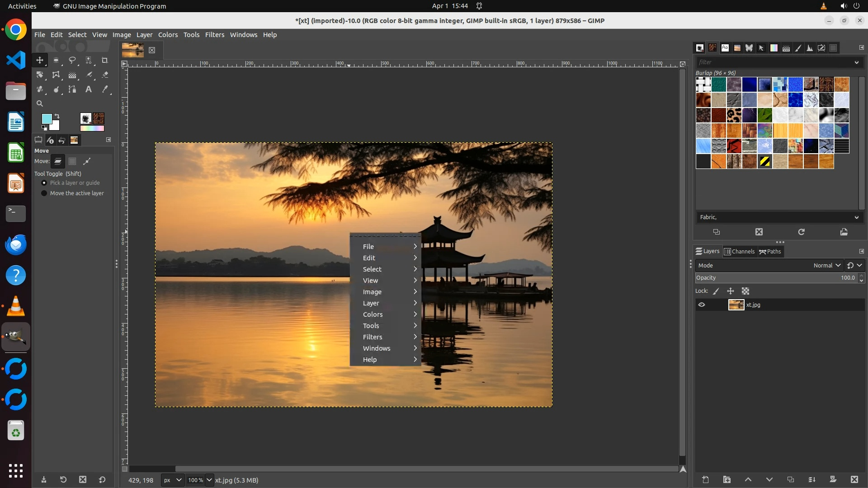Select the Crop tool in toolbox

[105, 60]
